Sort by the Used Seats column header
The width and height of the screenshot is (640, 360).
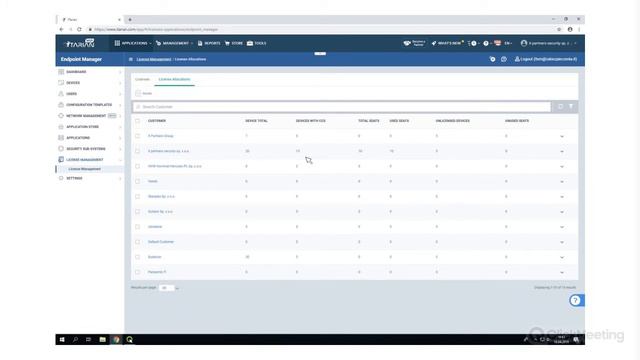399,121
